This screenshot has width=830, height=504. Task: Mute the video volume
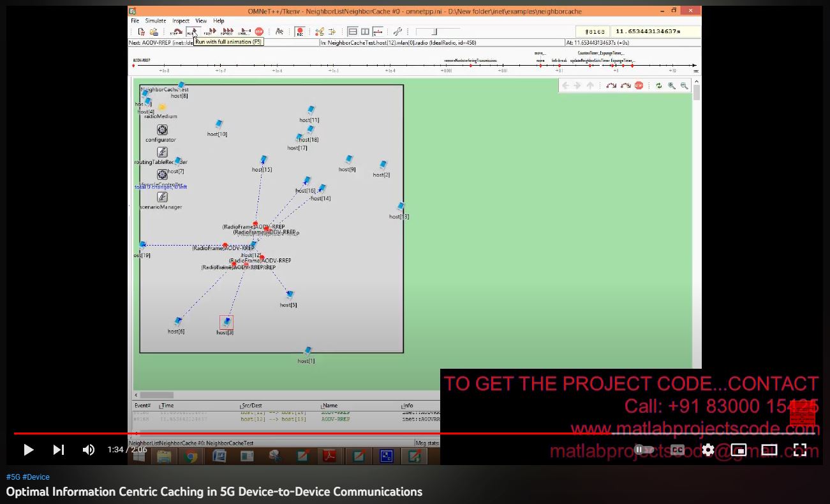(x=89, y=450)
